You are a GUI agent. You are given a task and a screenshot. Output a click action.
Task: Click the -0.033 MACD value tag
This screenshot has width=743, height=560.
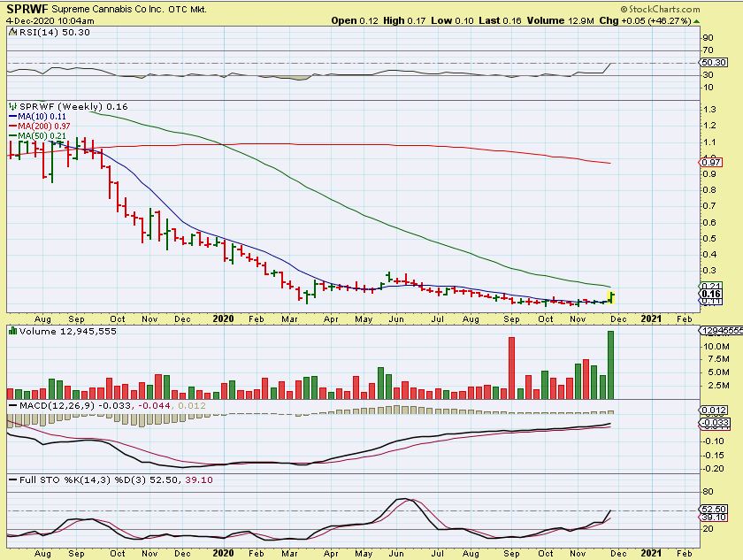click(714, 423)
